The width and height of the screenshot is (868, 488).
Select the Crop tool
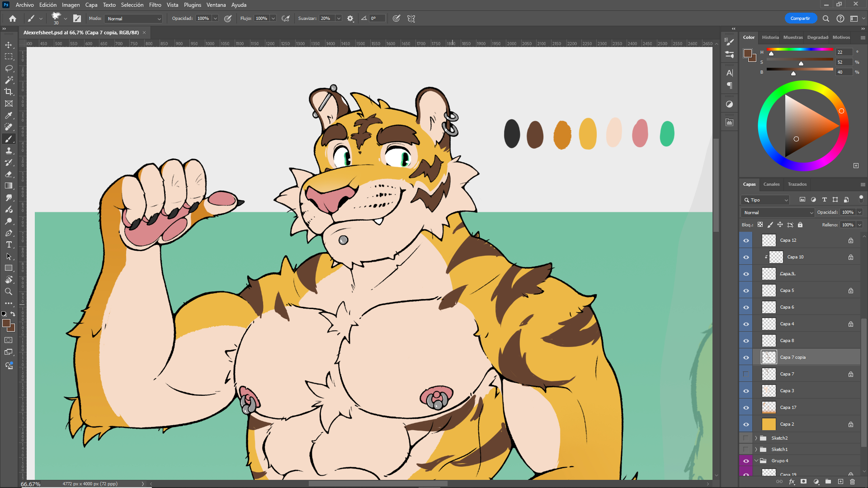point(9,92)
